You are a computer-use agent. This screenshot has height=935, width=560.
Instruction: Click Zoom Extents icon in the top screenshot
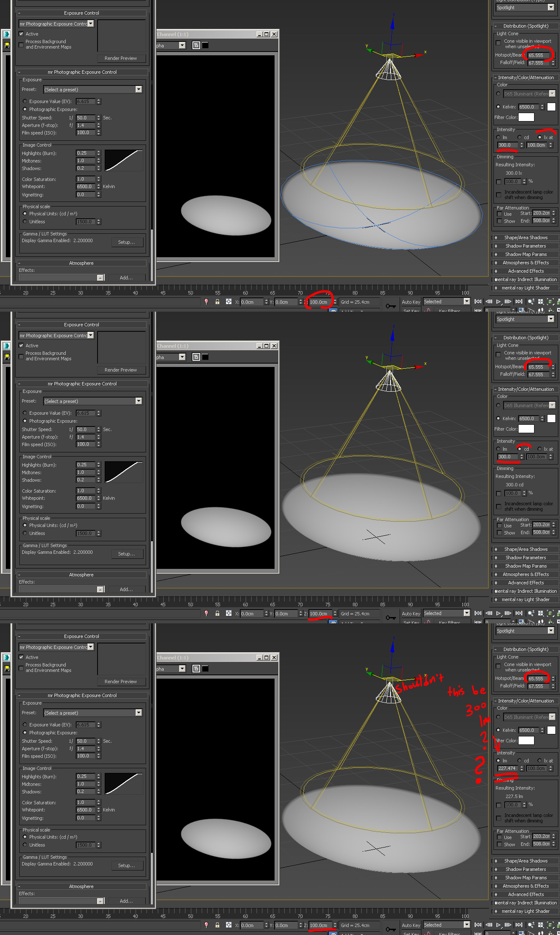pyautogui.click(x=550, y=302)
